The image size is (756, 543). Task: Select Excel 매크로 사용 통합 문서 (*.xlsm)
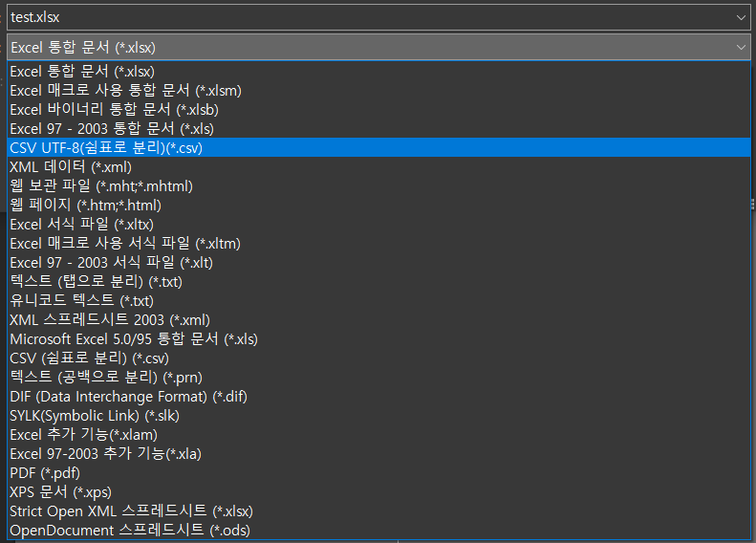tap(379, 91)
